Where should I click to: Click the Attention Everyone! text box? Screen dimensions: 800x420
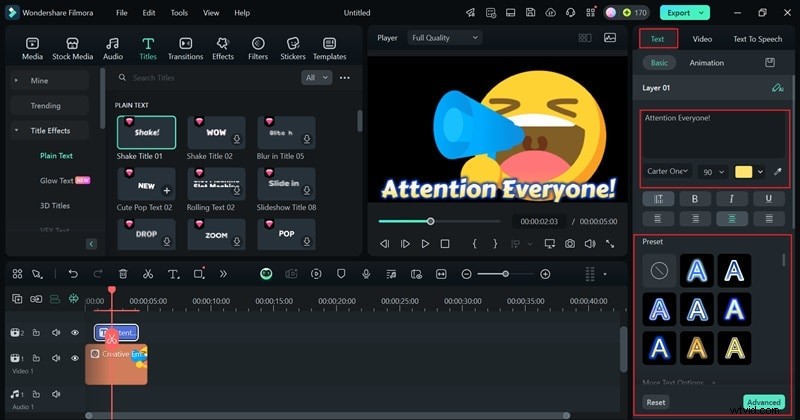coord(713,135)
